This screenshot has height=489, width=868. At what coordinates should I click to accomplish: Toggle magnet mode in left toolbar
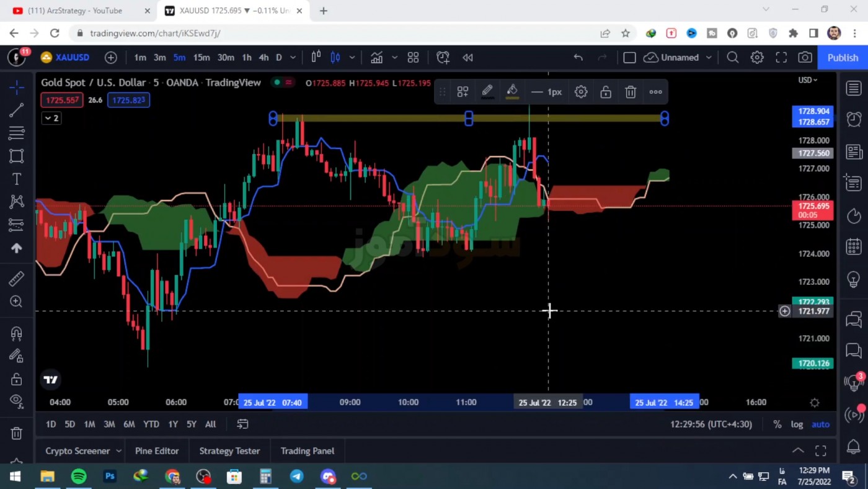point(17,333)
